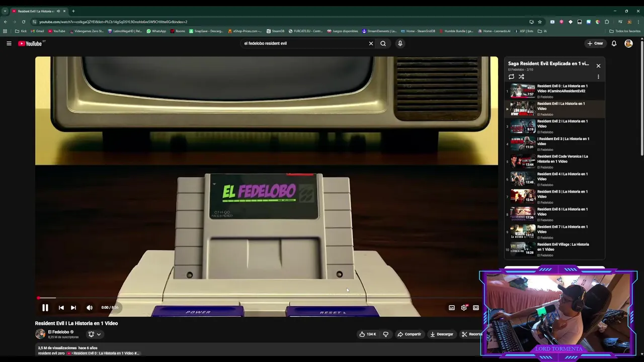Click the Saga Resident Evil playlist title

point(548,64)
